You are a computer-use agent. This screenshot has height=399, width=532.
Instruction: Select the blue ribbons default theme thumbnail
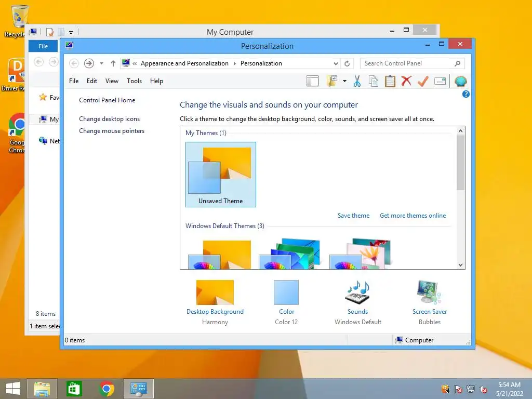[290, 254]
